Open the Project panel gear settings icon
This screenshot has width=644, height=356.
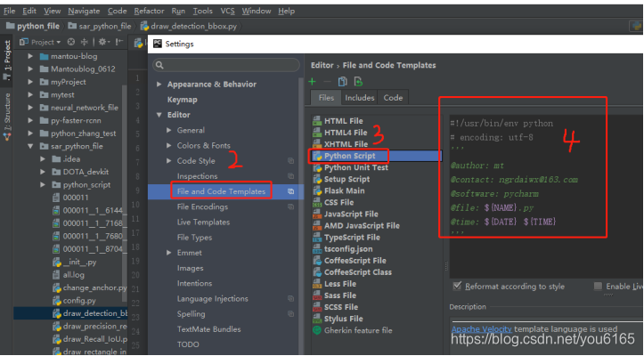tap(102, 42)
